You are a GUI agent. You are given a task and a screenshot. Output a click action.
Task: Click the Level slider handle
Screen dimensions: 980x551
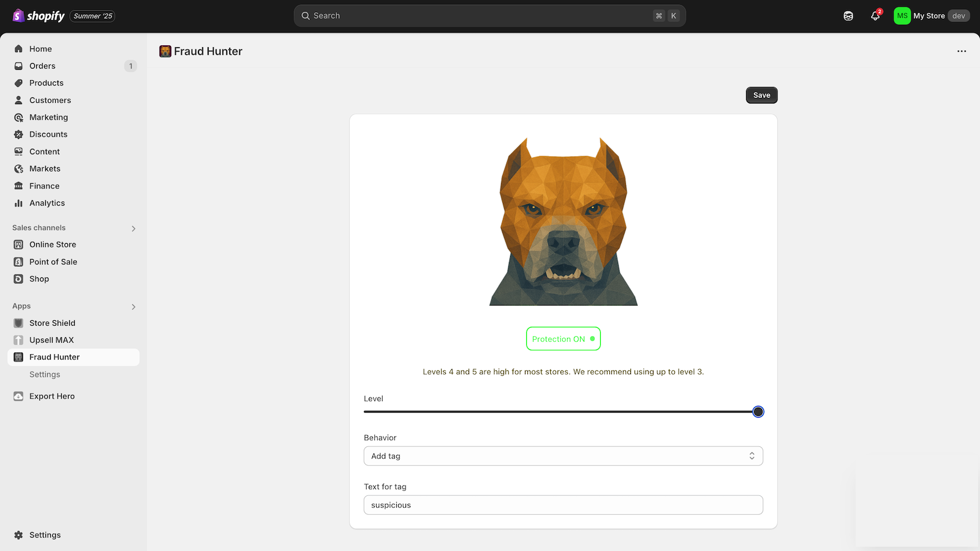(x=758, y=412)
